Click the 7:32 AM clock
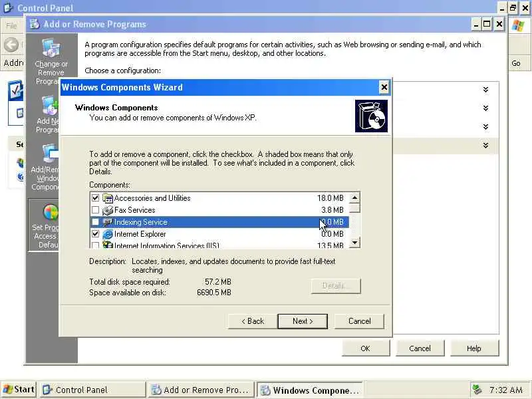Image resolution: width=532 pixels, height=399 pixels. pos(505,390)
